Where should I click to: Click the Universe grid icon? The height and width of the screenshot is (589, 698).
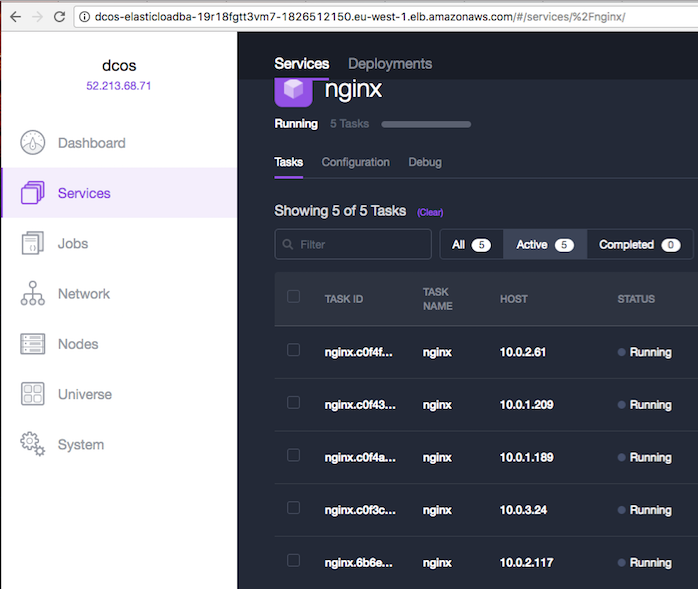tap(32, 394)
